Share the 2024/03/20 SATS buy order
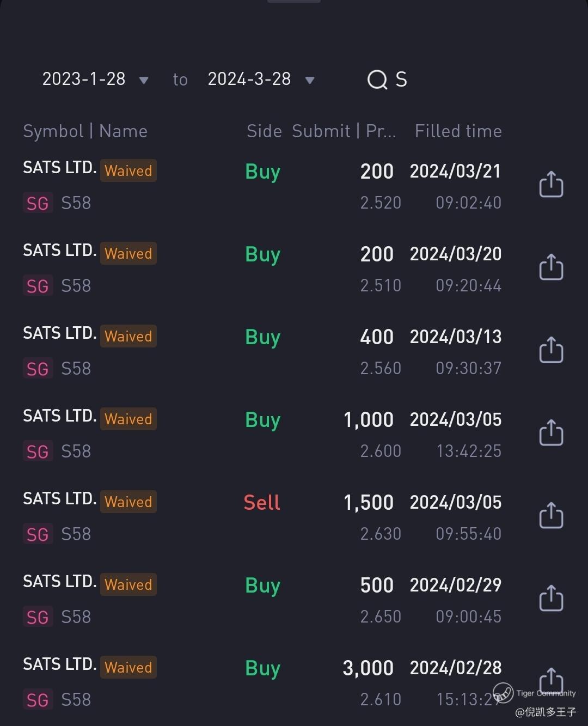Image resolution: width=588 pixels, height=726 pixels. [551, 267]
